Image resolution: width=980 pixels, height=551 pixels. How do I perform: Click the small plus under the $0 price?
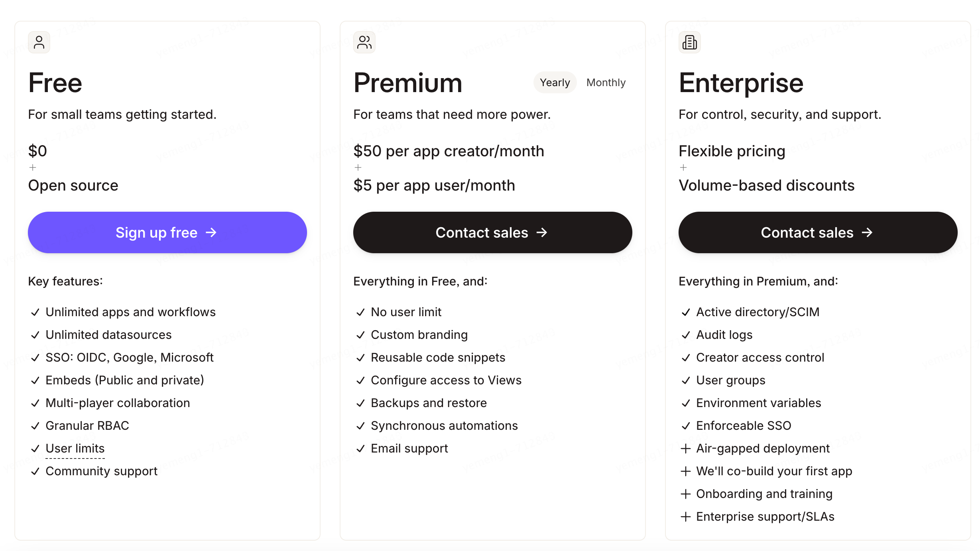click(33, 167)
